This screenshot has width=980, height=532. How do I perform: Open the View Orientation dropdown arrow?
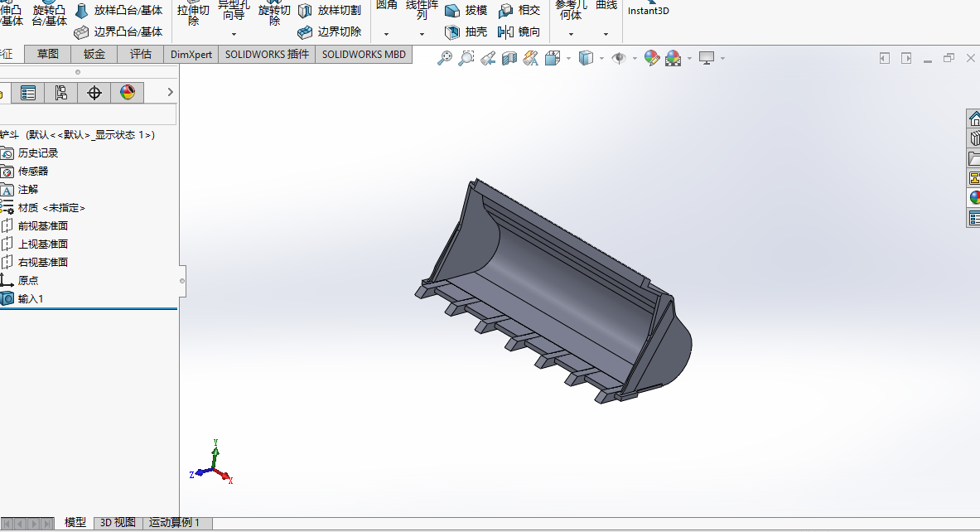click(x=568, y=58)
